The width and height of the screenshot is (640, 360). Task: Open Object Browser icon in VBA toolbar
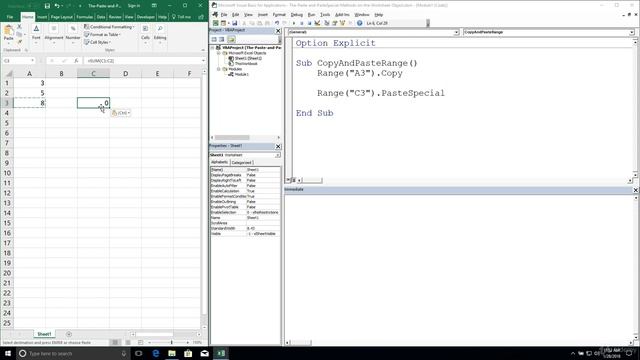point(342,23)
